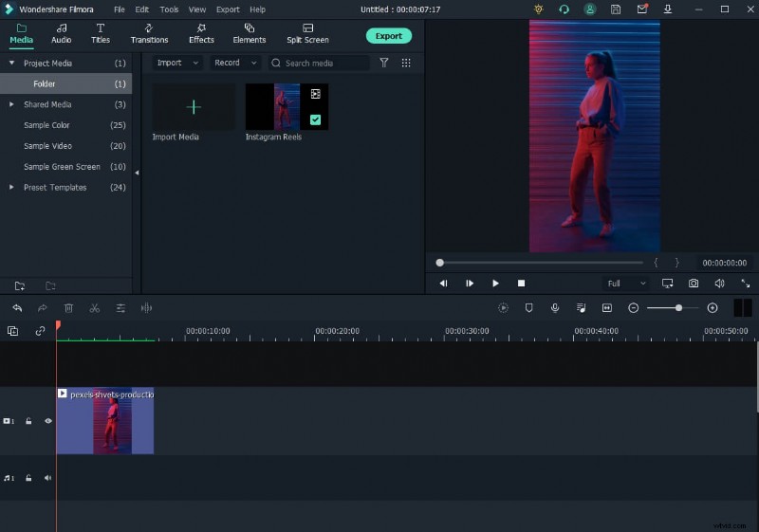Toggle lock on audio track 1
The image size is (759, 532).
28,478
